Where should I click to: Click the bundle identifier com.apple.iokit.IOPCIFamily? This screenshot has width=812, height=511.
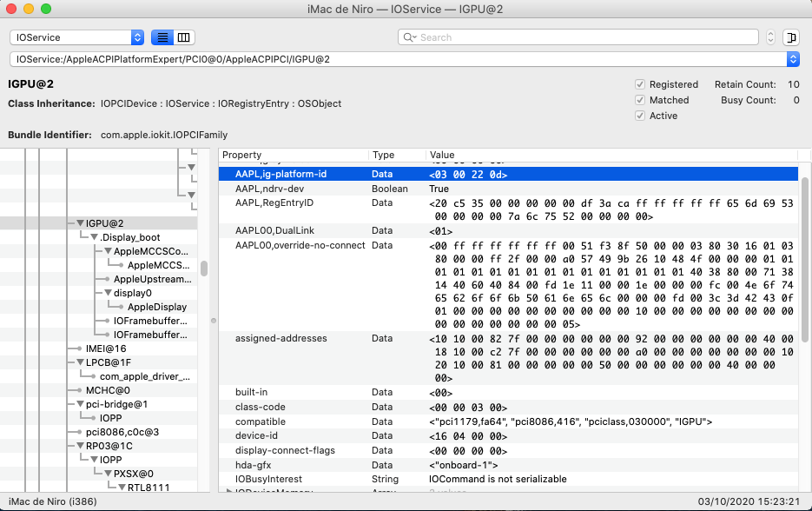pos(164,135)
